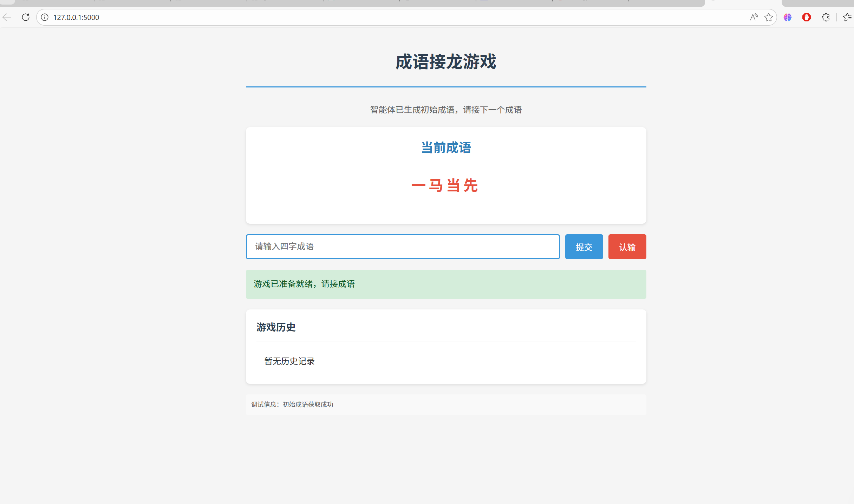Reload the page with refresh icon
The width and height of the screenshot is (854, 504).
(26, 17)
